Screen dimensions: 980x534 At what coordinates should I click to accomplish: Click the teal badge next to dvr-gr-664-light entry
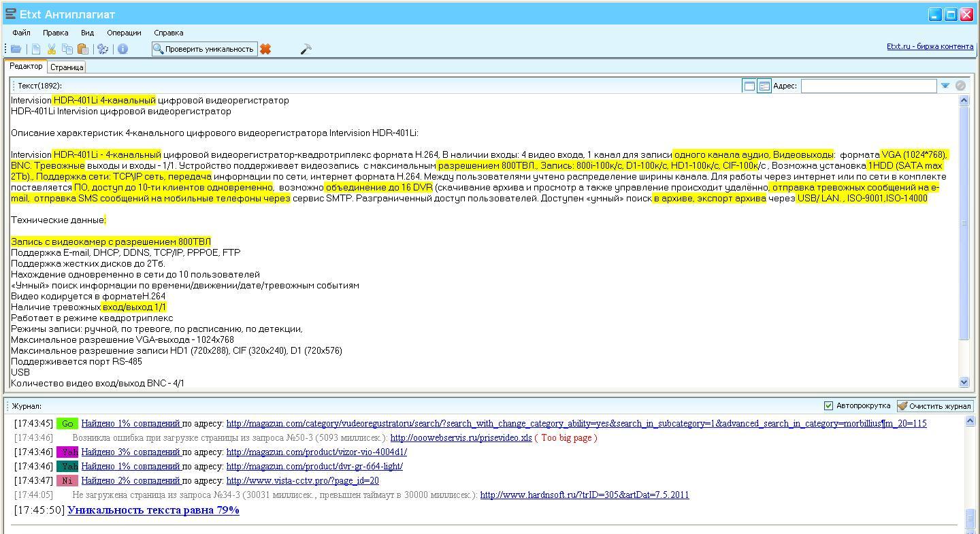(x=67, y=467)
